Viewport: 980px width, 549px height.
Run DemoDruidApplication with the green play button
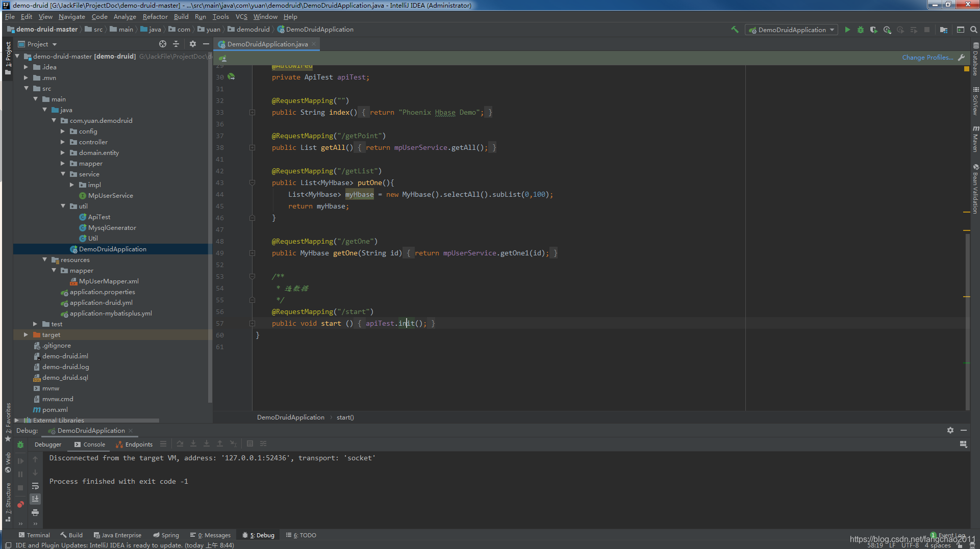[x=847, y=30]
